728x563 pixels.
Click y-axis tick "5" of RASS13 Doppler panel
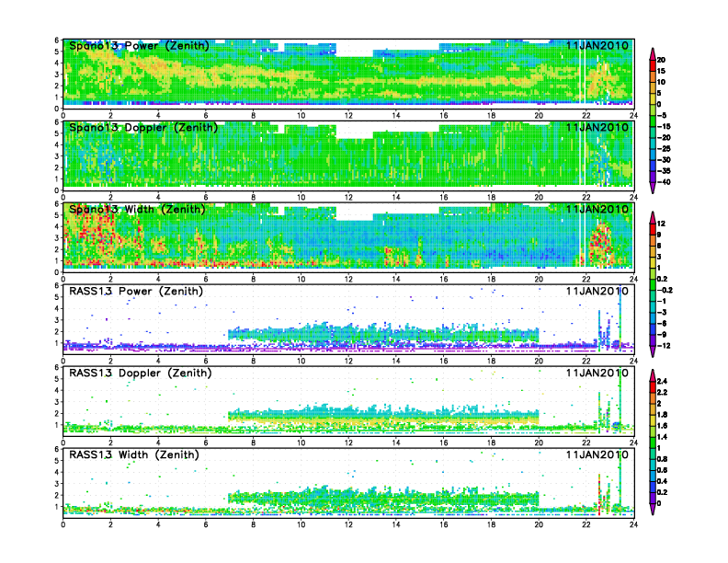click(x=57, y=379)
